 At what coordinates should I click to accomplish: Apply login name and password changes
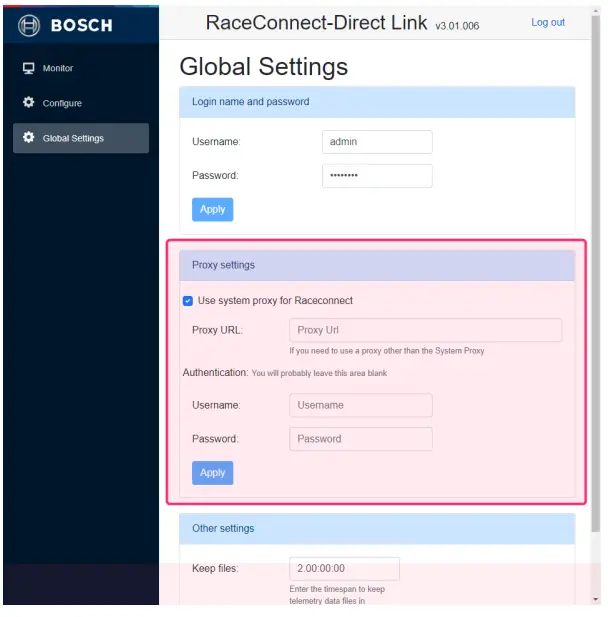(213, 209)
